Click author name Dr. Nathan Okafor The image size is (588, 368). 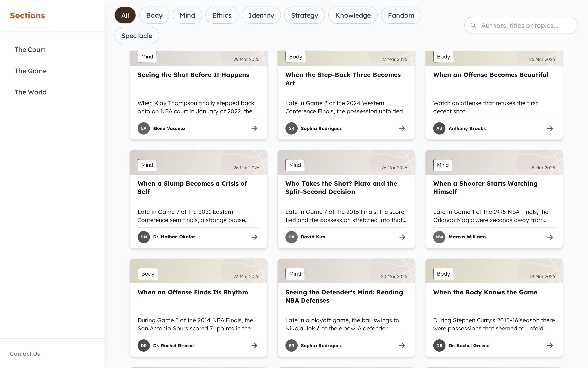pos(174,237)
